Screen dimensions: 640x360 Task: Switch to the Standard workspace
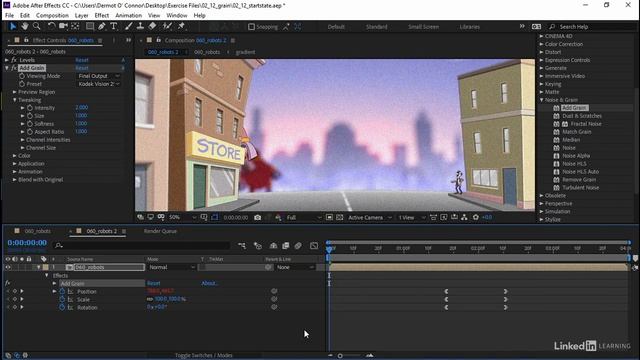point(376,27)
